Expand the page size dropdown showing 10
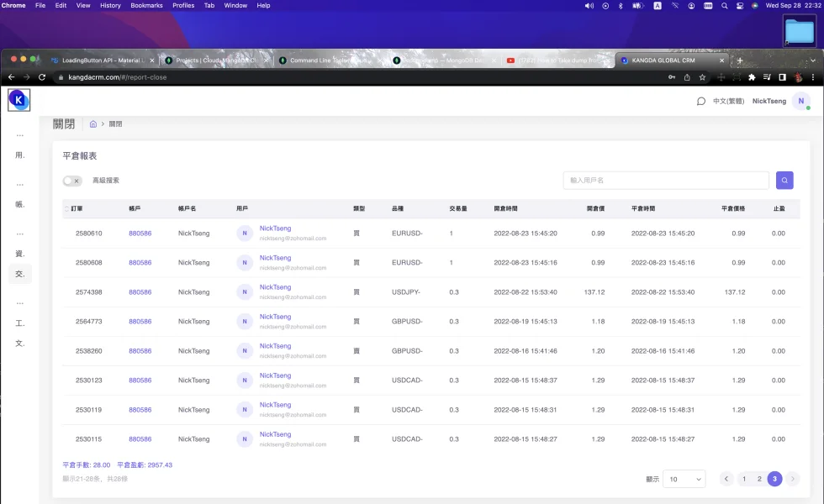Viewport: 824px width, 504px height. [x=684, y=479]
